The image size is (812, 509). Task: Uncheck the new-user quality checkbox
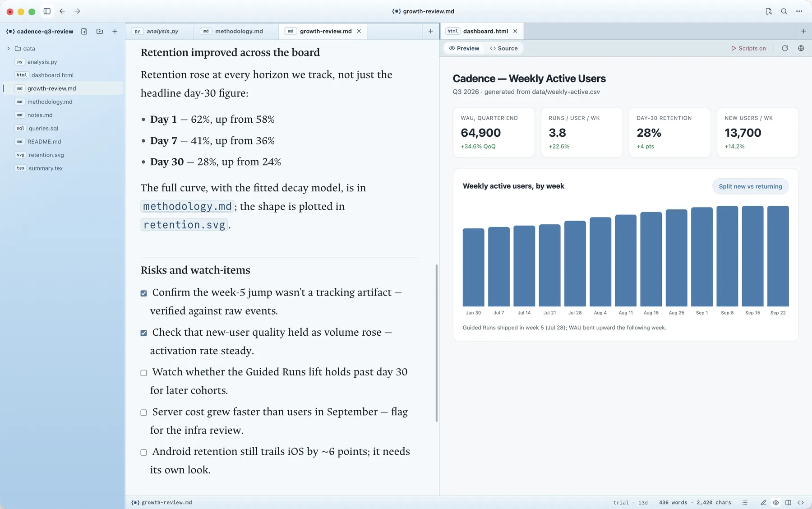[x=143, y=333]
